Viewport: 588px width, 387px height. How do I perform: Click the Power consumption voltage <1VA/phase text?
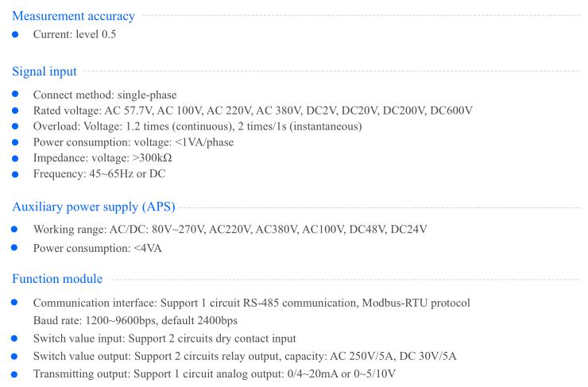pos(133,142)
